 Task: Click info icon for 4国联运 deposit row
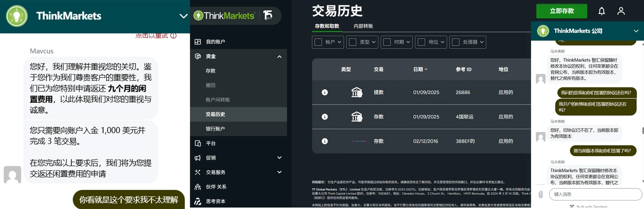click(325, 117)
